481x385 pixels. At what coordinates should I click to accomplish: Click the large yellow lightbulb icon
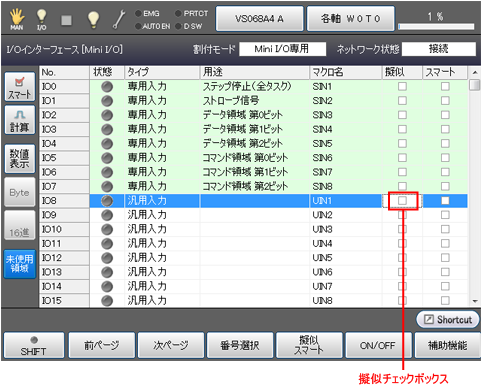point(93,19)
